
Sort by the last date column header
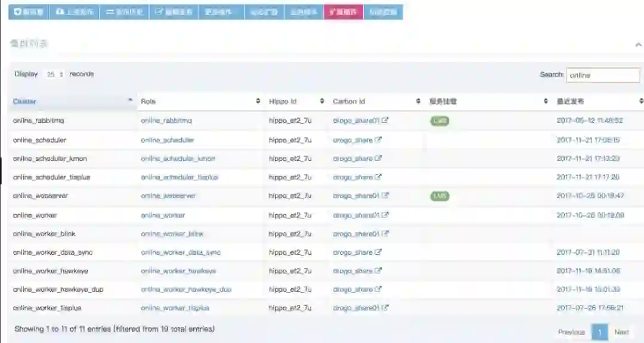[x=600, y=101]
